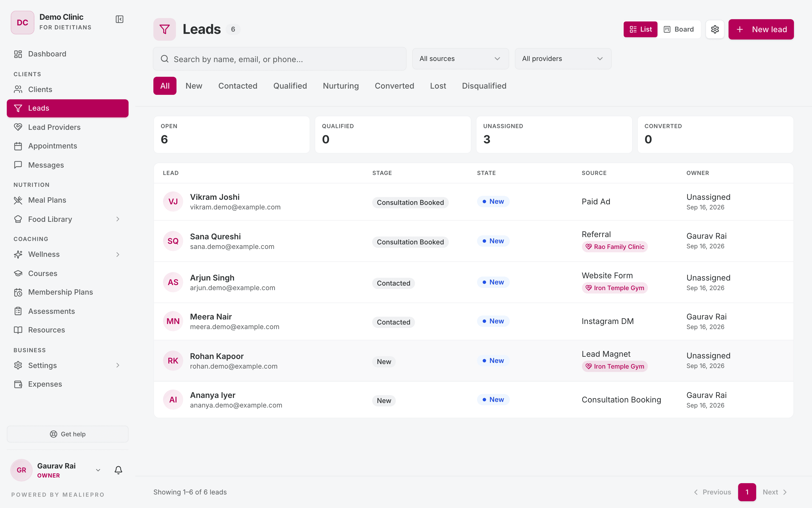The image size is (812, 508).
Task: Focus the lead search field
Action: 279,59
